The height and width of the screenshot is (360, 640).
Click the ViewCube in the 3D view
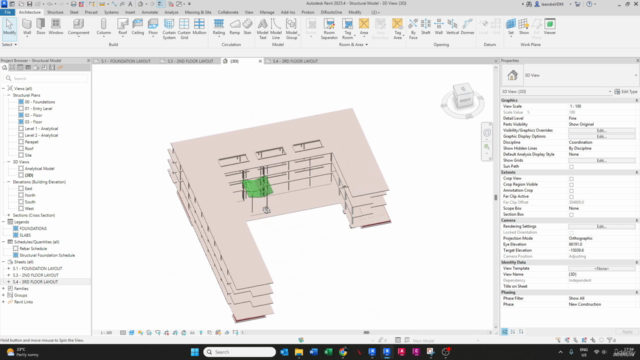463,97
